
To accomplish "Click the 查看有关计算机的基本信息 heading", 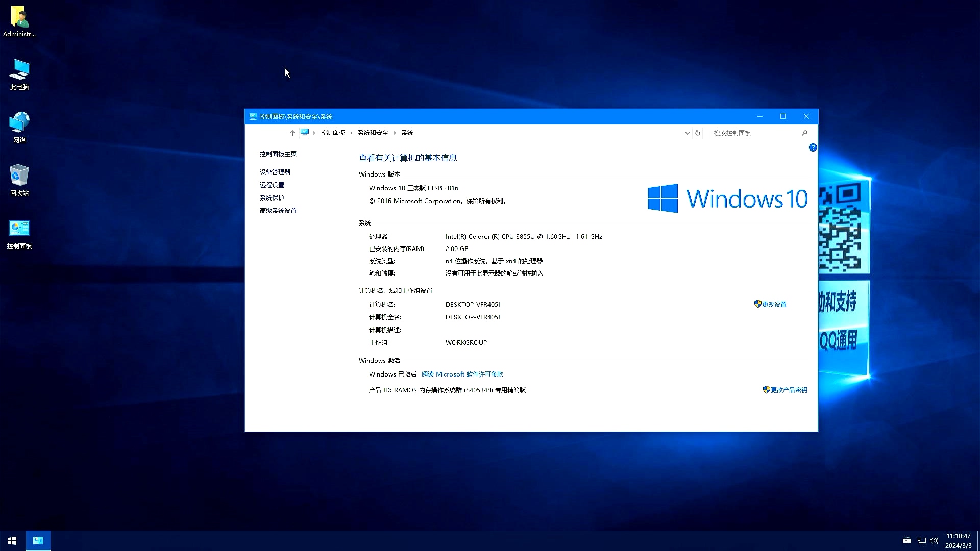I will (408, 158).
